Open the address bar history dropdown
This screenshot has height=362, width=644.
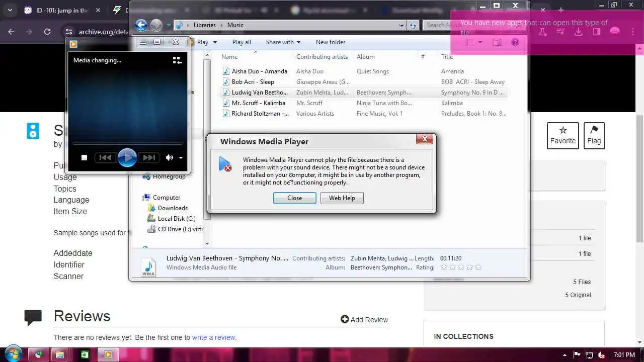401,25
